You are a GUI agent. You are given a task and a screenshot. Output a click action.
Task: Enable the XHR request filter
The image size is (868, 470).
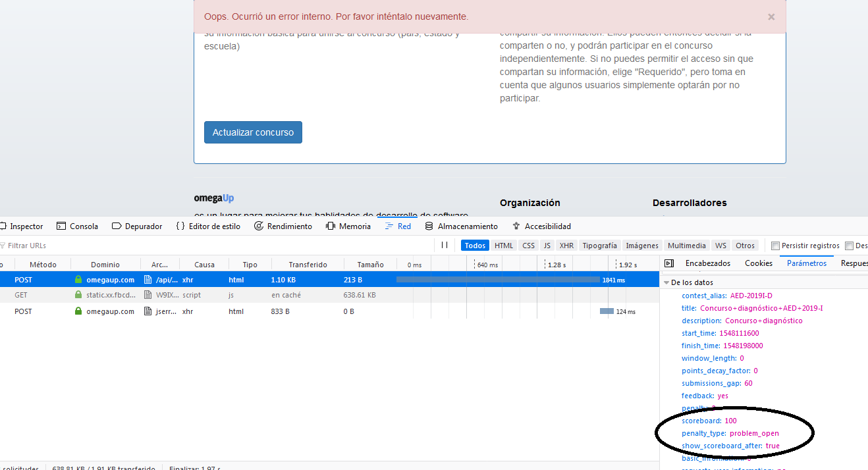[x=566, y=245]
